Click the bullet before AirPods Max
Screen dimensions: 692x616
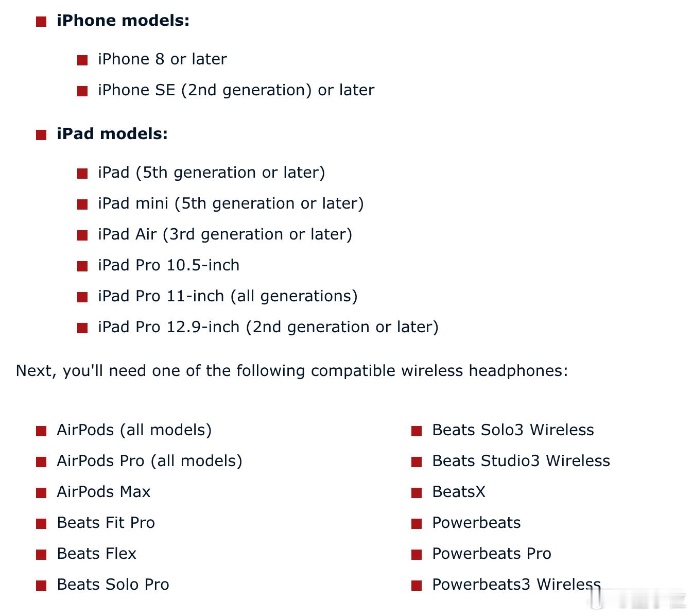pos(41,493)
